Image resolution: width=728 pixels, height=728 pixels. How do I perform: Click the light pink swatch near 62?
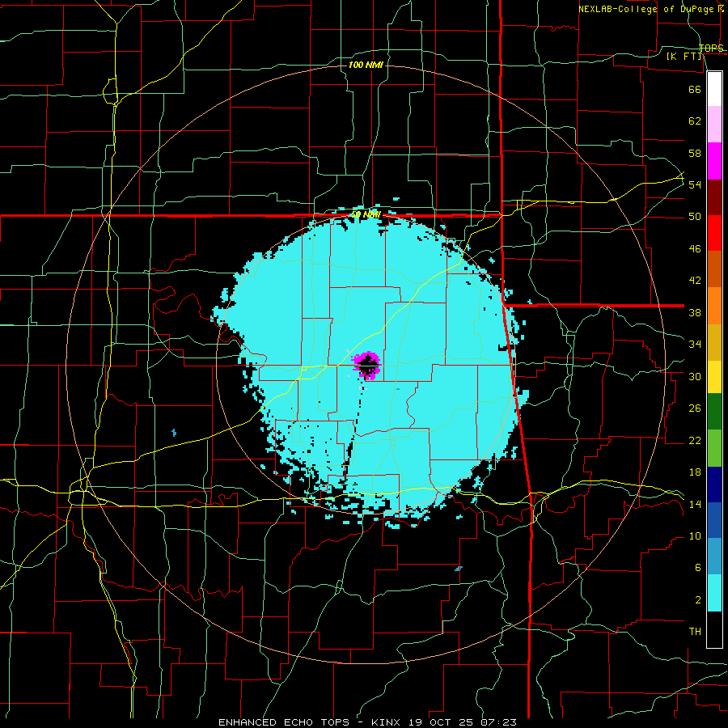pyautogui.click(x=714, y=125)
